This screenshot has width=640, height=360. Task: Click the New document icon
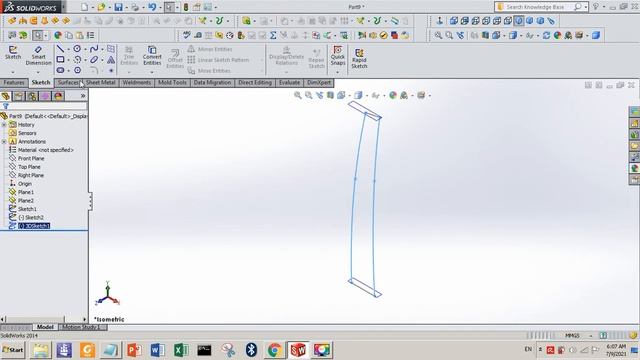84,7
